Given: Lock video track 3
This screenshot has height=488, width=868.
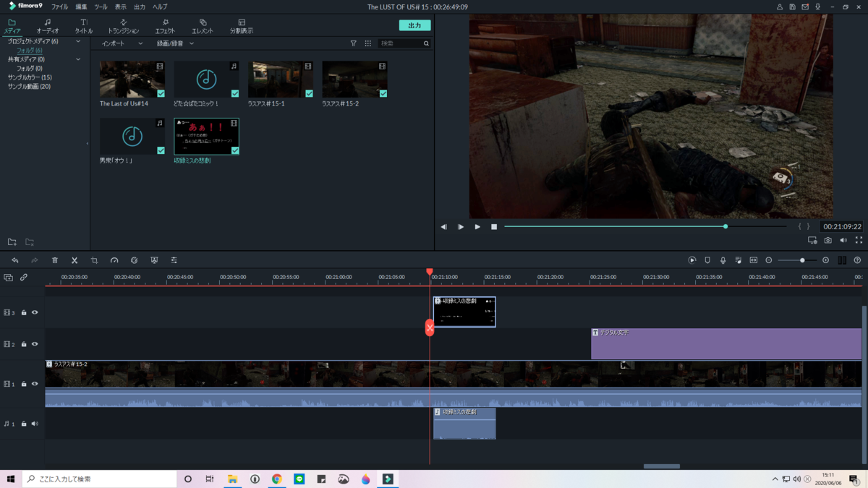Looking at the screenshot, I should tap(24, 312).
